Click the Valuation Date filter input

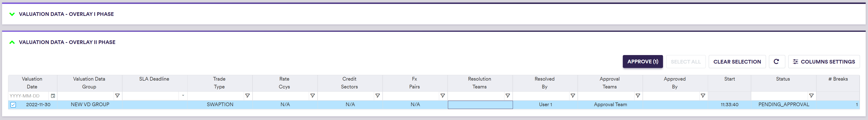[29, 96]
